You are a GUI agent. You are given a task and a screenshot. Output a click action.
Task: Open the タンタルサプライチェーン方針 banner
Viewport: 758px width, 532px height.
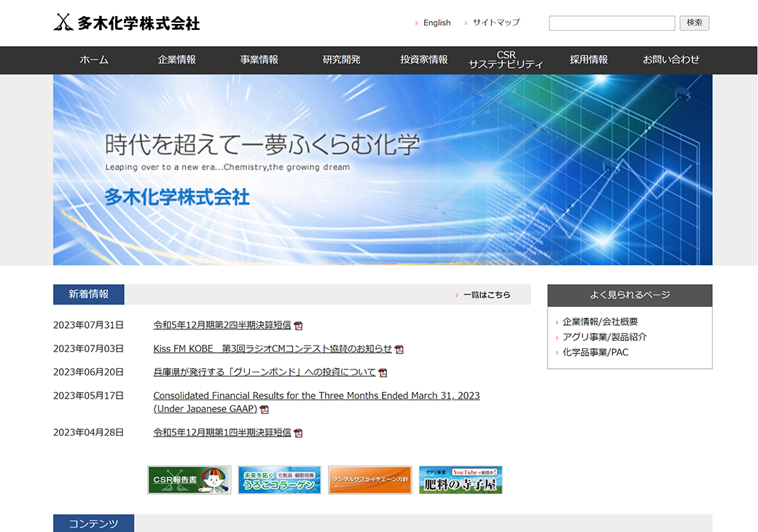tap(370, 480)
